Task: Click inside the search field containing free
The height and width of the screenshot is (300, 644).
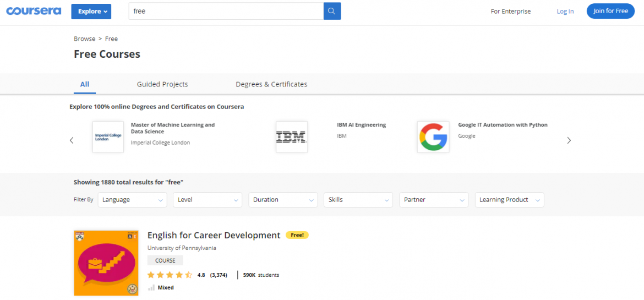Action: pos(226,11)
